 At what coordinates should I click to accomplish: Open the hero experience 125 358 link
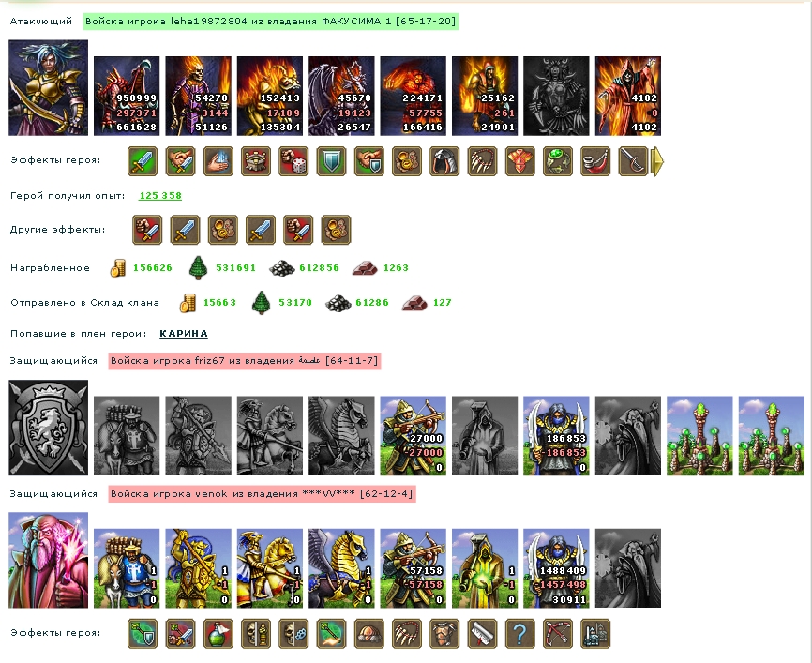click(160, 196)
